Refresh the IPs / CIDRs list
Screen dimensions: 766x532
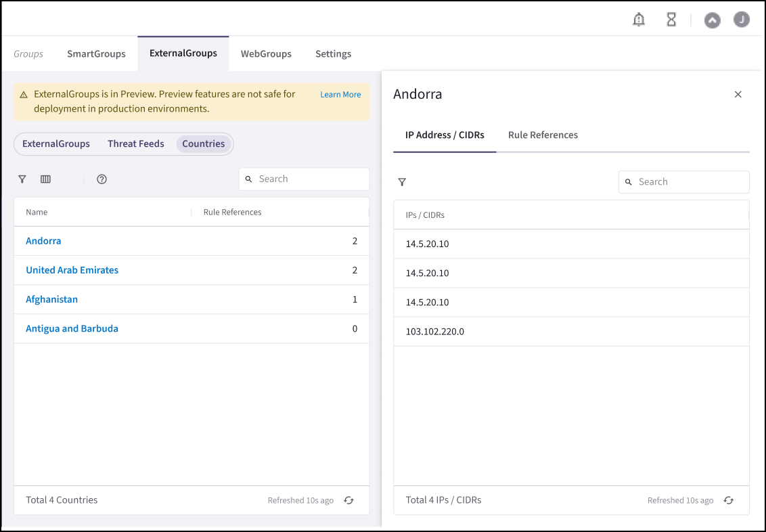(728, 500)
